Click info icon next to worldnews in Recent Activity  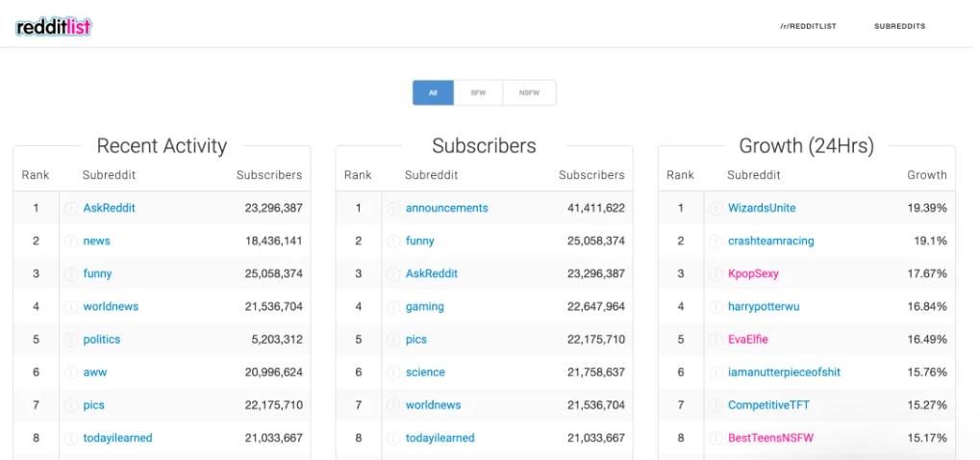pyautogui.click(x=71, y=307)
